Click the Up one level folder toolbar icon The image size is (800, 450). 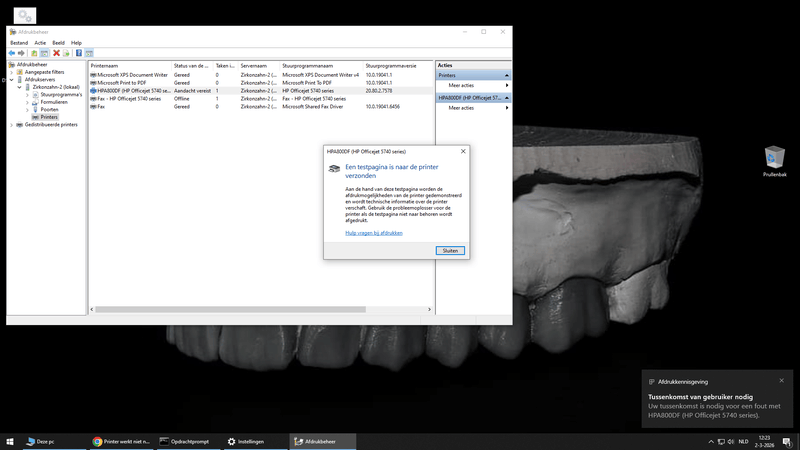click(x=34, y=53)
